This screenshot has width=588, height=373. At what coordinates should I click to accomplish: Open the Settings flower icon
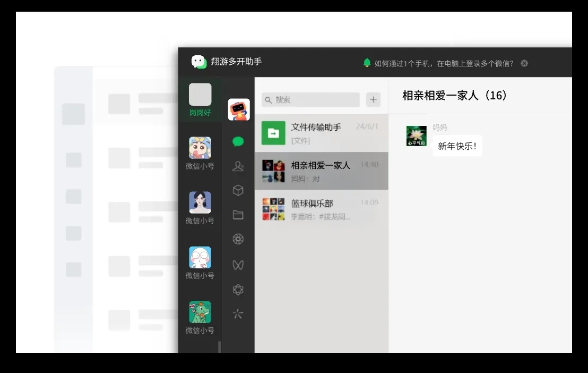tap(238, 289)
